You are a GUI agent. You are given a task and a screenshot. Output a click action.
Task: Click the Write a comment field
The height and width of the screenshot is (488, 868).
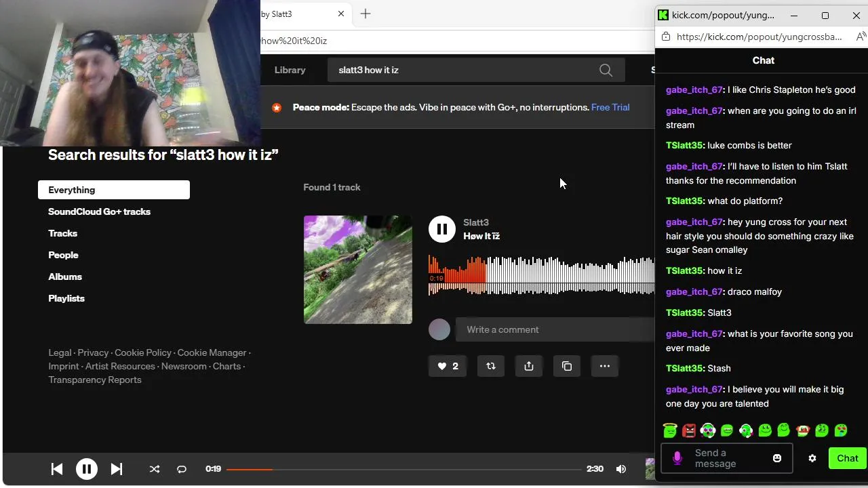(x=556, y=329)
